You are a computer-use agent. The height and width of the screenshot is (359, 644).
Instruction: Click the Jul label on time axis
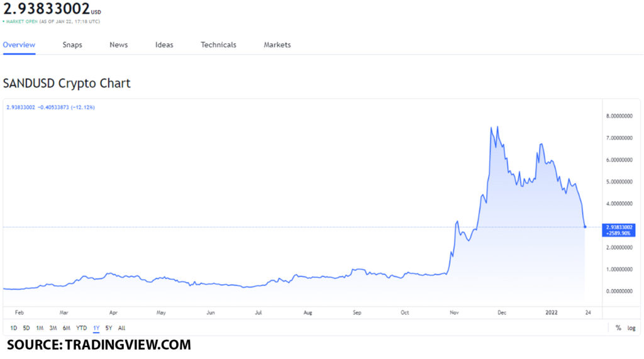tap(258, 312)
